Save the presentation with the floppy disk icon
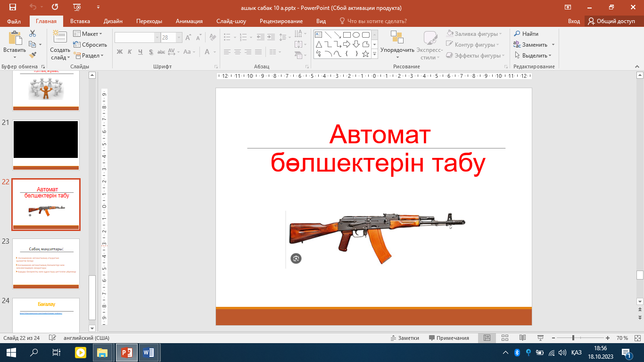The height and width of the screenshot is (362, 644). pos(12,8)
